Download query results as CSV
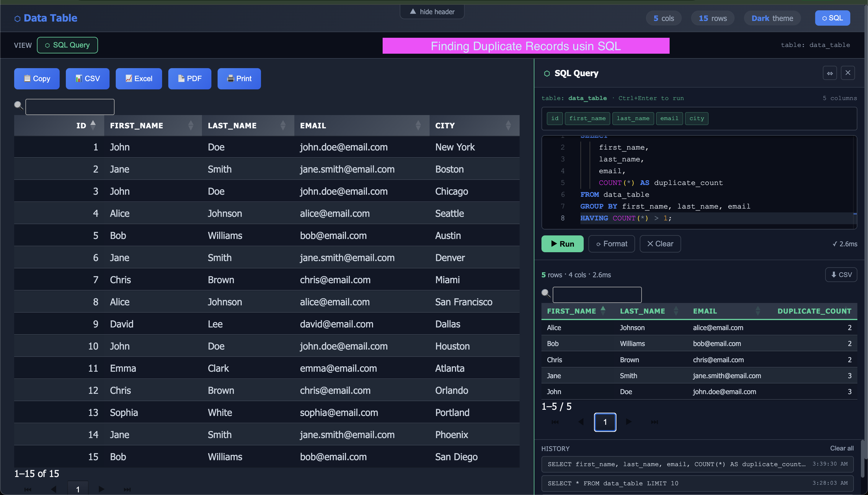 (x=841, y=275)
